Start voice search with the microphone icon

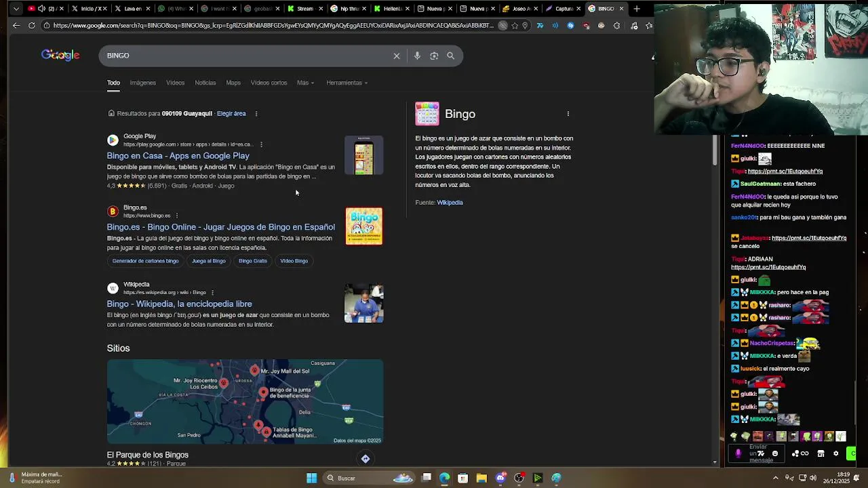point(417,56)
